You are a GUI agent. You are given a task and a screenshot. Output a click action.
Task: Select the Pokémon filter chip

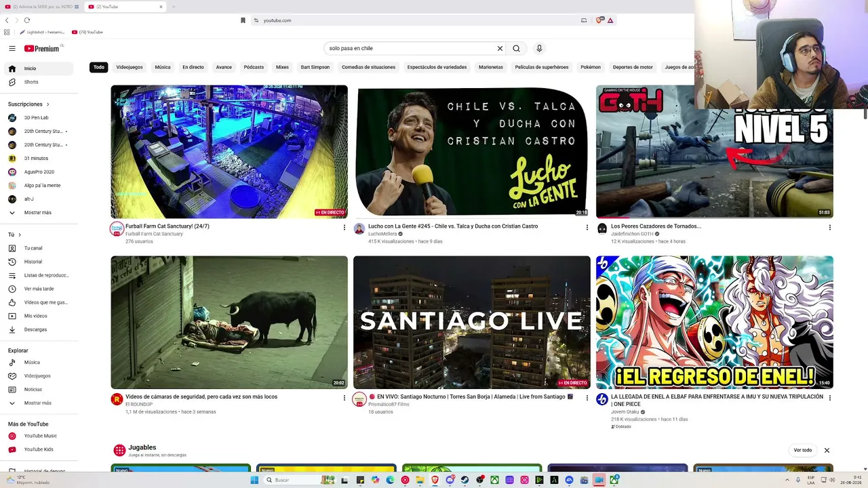[x=591, y=67]
